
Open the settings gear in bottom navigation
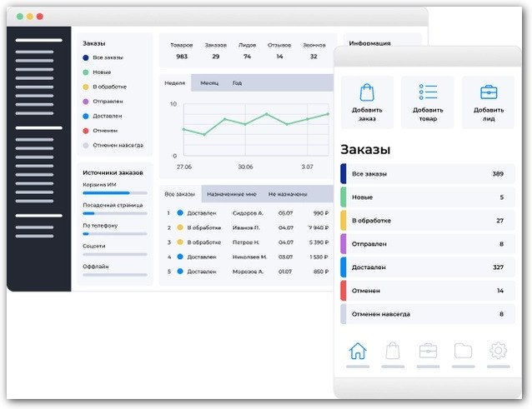click(498, 351)
